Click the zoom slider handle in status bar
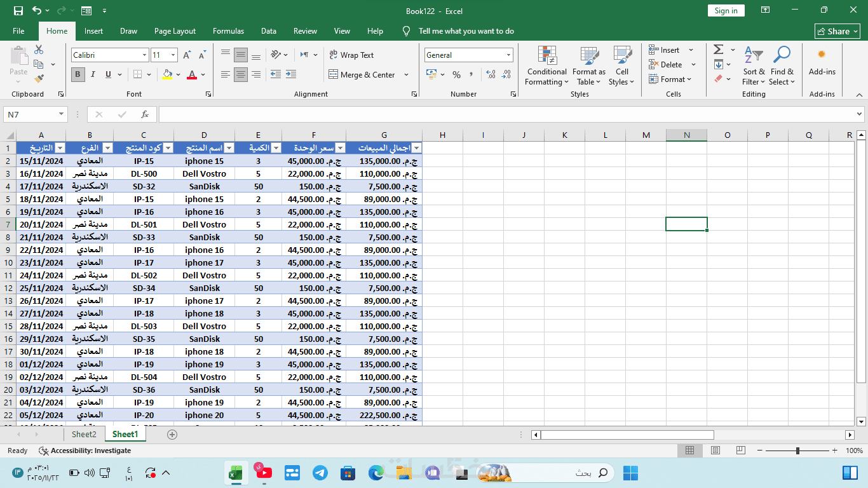 797,451
